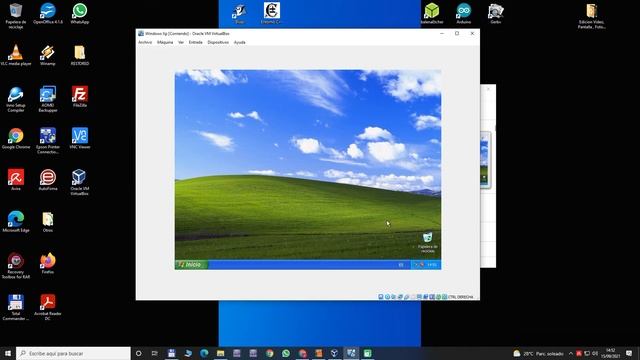The height and width of the screenshot is (360, 640).
Task: Open Google Chrome from the taskbar
Action: [x=269, y=353]
